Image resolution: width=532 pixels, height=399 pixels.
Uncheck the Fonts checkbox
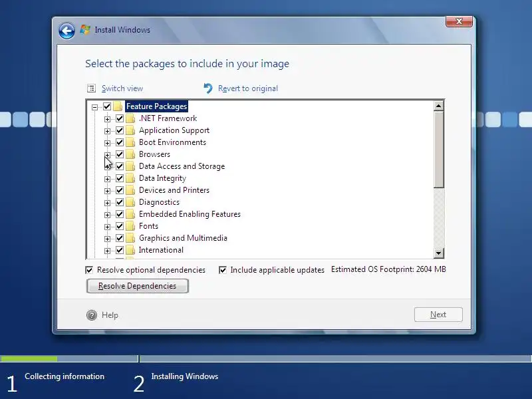(x=120, y=226)
